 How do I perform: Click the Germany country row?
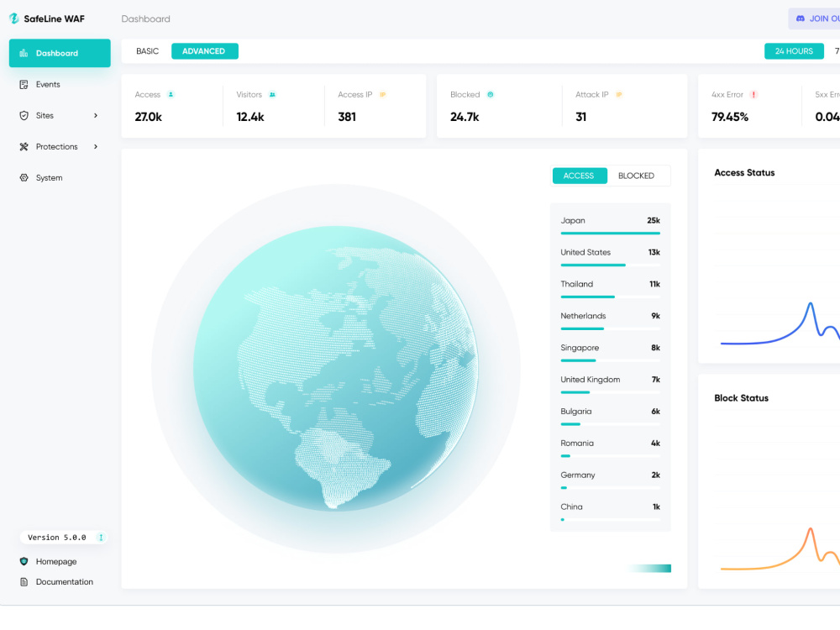click(610, 480)
